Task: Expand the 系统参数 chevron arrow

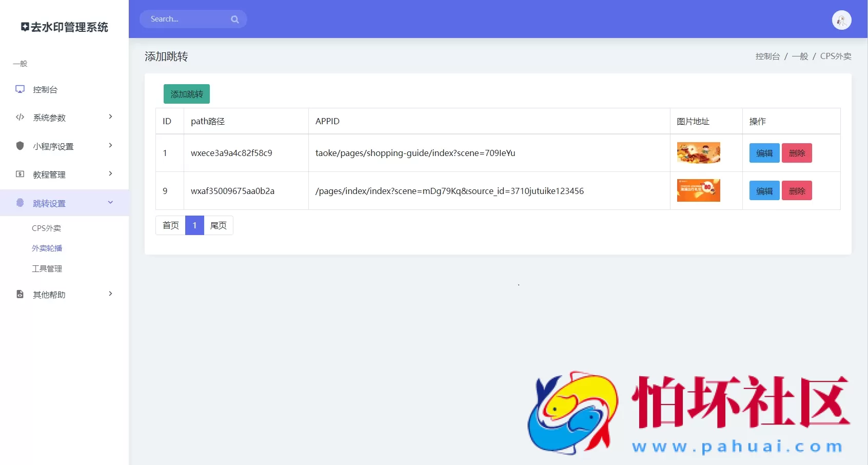Action: click(x=110, y=117)
